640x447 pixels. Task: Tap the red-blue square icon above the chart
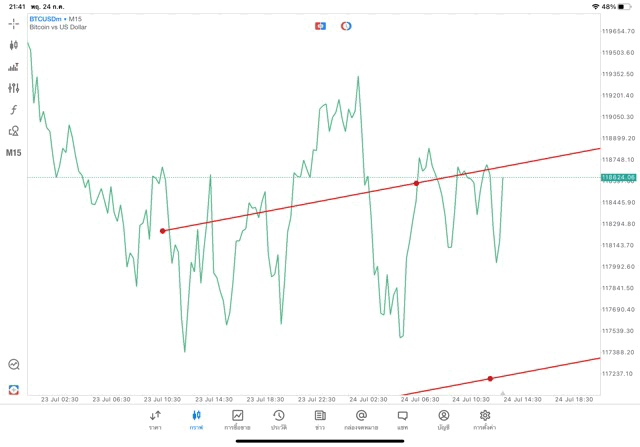tap(320, 26)
